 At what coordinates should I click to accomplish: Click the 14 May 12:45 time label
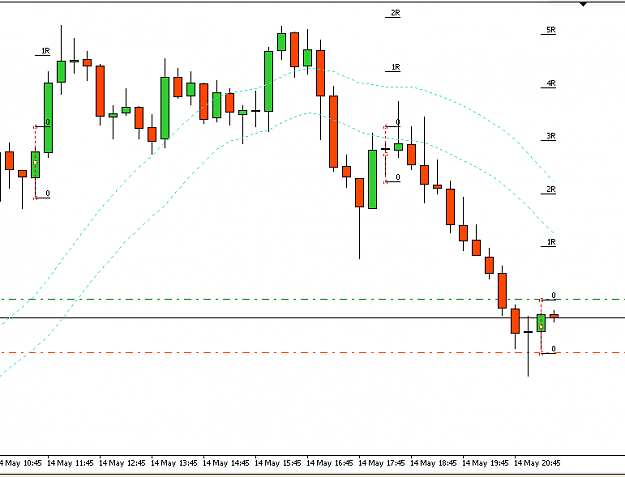coord(122,463)
